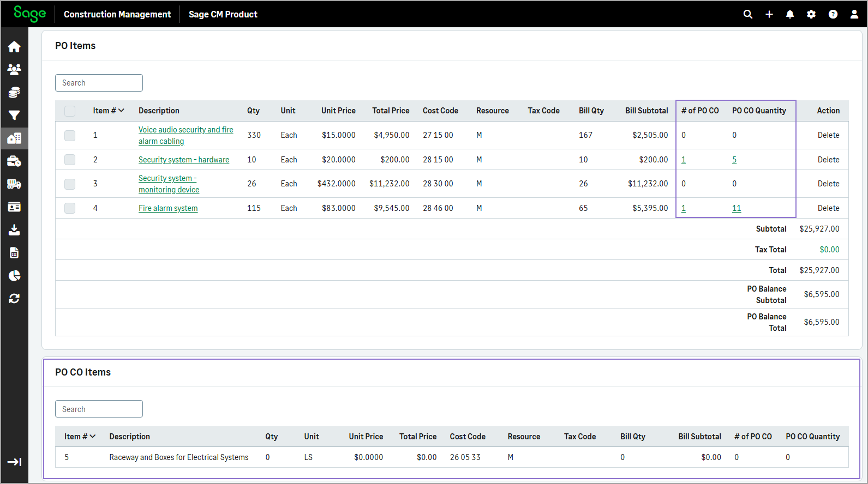Delete the Voice audio security item
This screenshot has width=868, height=484.
click(x=828, y=135)
